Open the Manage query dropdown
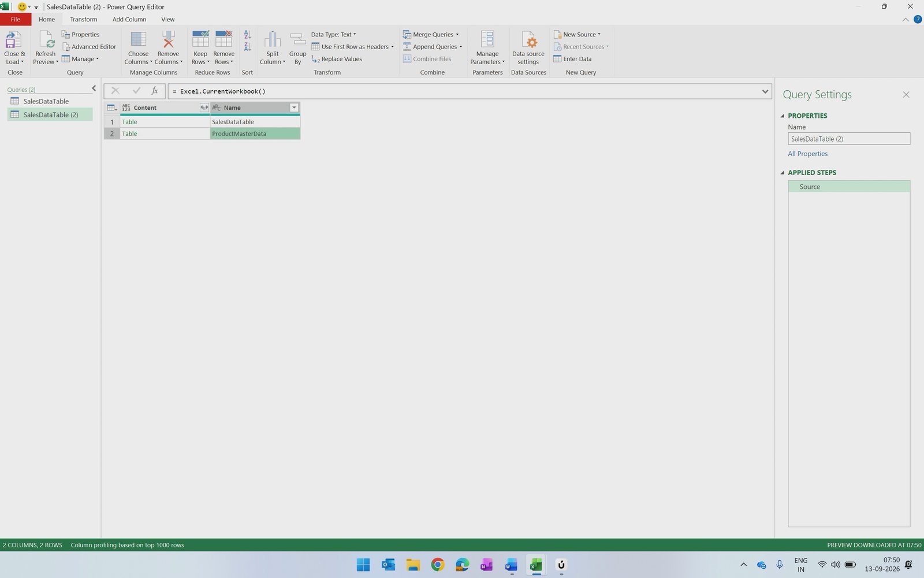This screenshot has height=578, width=924. pos(80,59)
